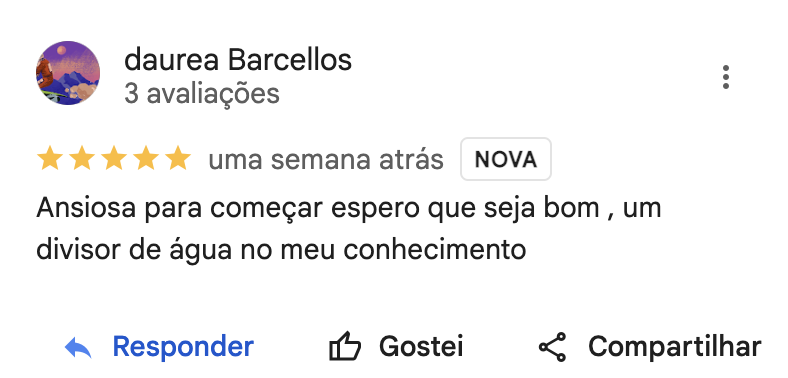
Task: Open the daurea Barcellos reviewer name
Action: 238,60
